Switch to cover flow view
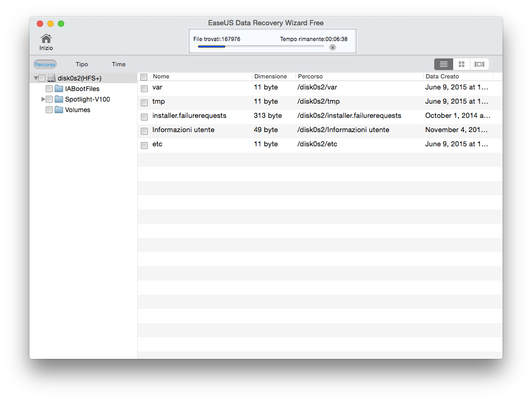532x401 pixels. [479, 64]
